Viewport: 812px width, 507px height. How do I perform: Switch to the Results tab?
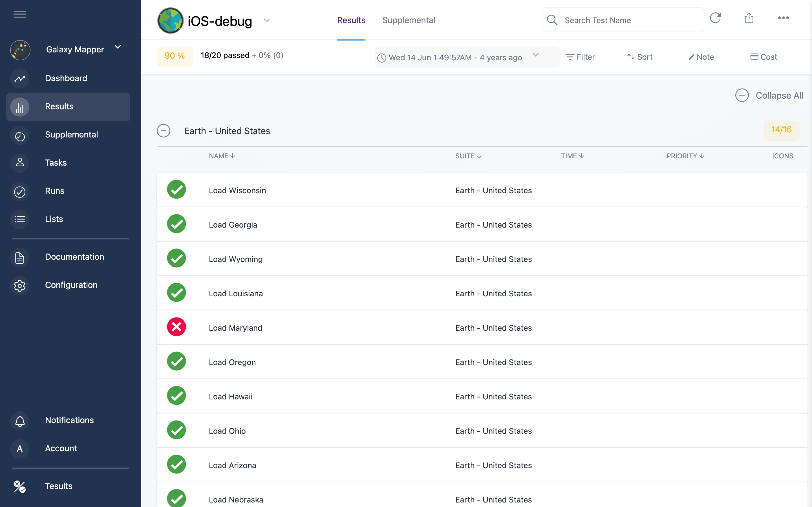click(x=351, y=20)
